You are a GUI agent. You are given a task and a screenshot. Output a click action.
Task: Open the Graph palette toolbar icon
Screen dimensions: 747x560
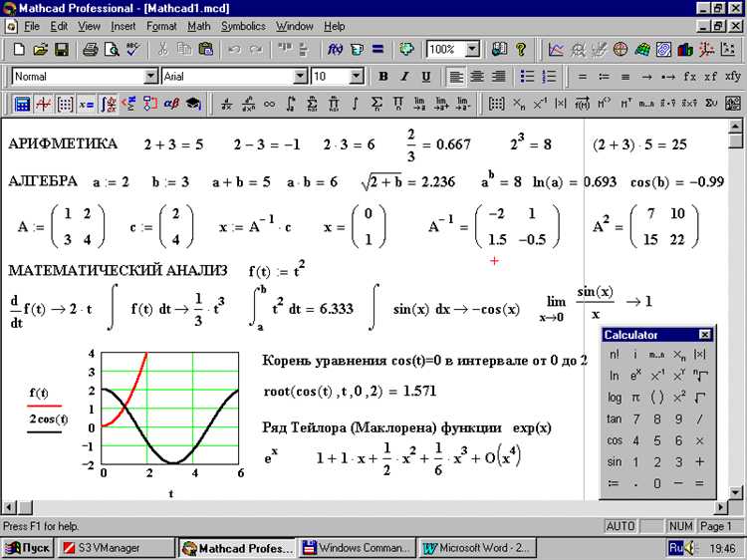44,103
